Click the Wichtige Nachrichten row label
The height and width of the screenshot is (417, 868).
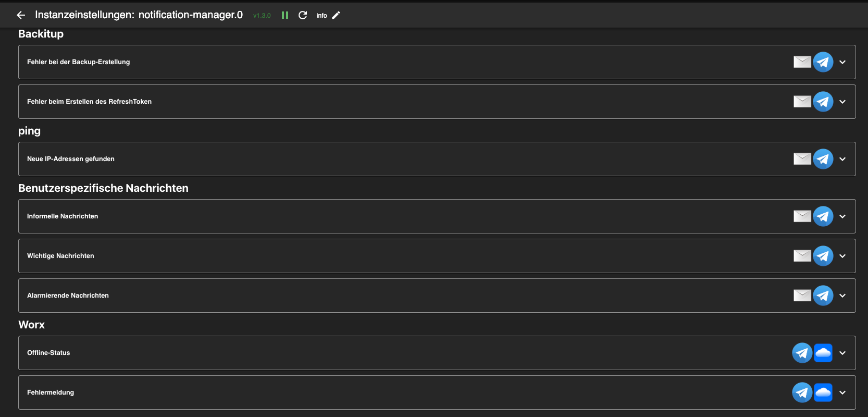pyautogui.click(x=60, y=256)
